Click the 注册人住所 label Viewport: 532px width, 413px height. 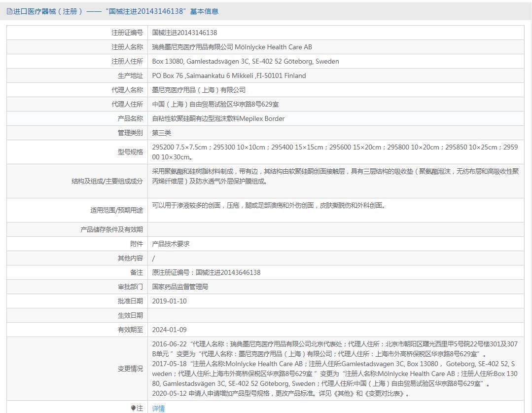point(127,61)
